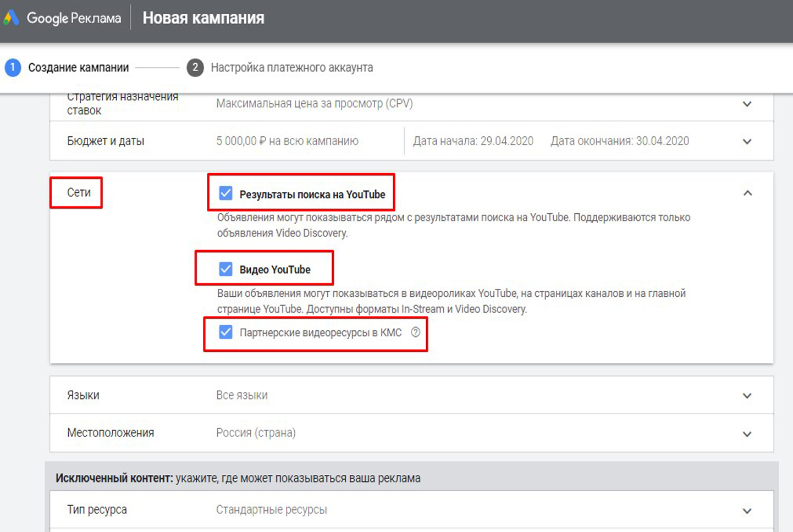Uncheck Результаты поиска на YouTube checkbox
The image size is (793, 532).
pos(225,193)
